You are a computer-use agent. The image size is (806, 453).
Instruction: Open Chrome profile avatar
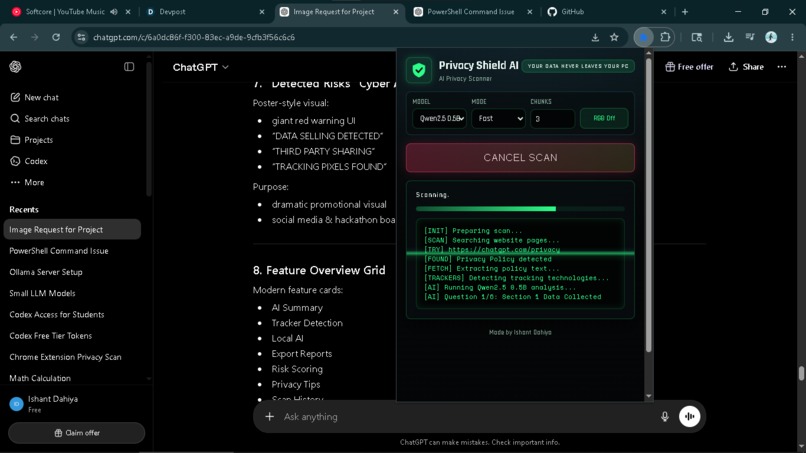tap(771, 37)
